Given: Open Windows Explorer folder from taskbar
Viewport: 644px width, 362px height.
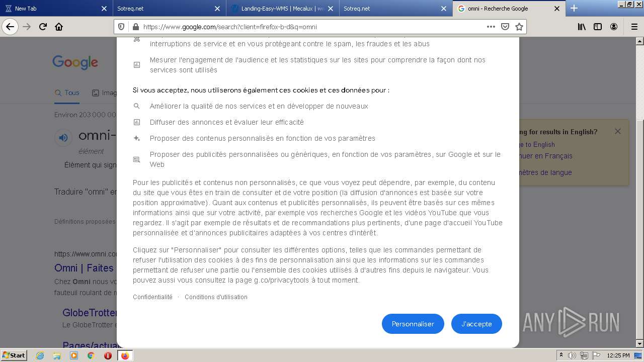Looking at the screenshot, I should click(57, 355).
